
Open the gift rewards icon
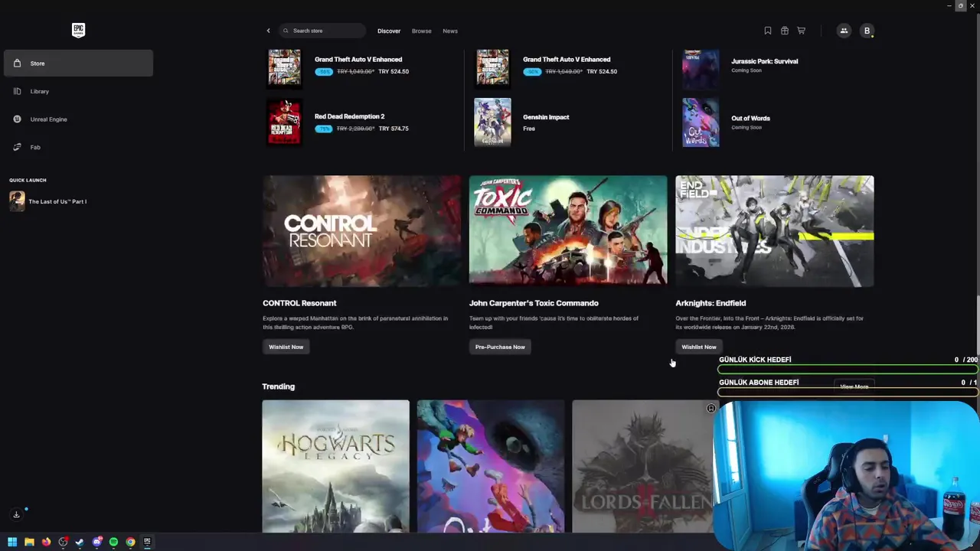pos(785,31)
